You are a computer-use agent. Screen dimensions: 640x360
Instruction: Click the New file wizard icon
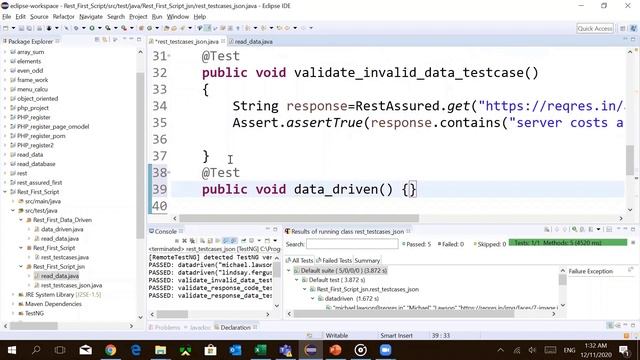tap(6, 28)
